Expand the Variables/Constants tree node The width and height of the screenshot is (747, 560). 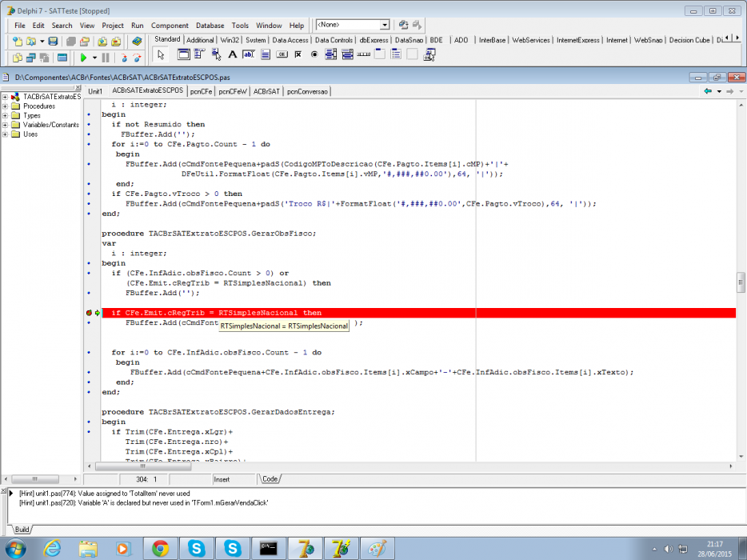click(6, 125)
